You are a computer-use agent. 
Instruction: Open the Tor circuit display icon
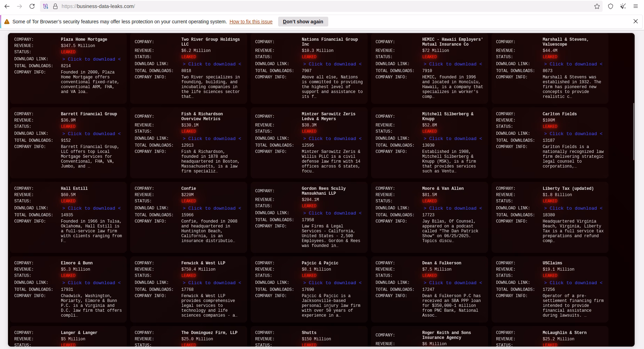pos(46,6)
